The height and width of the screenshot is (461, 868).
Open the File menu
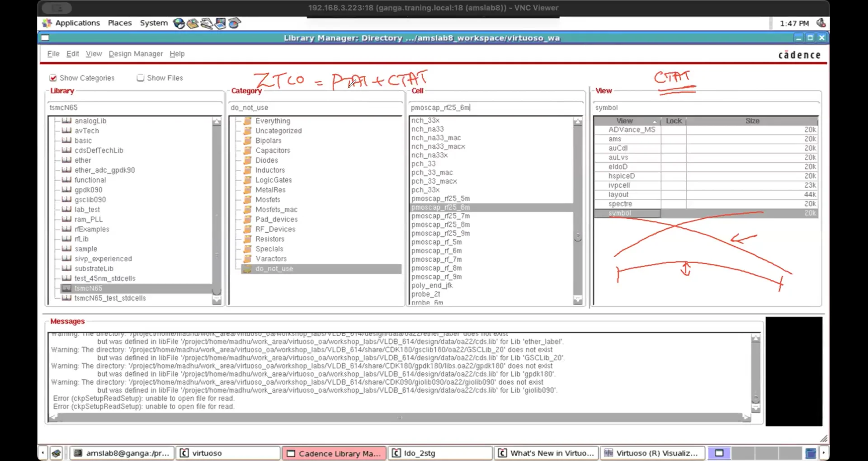point(53,54)
